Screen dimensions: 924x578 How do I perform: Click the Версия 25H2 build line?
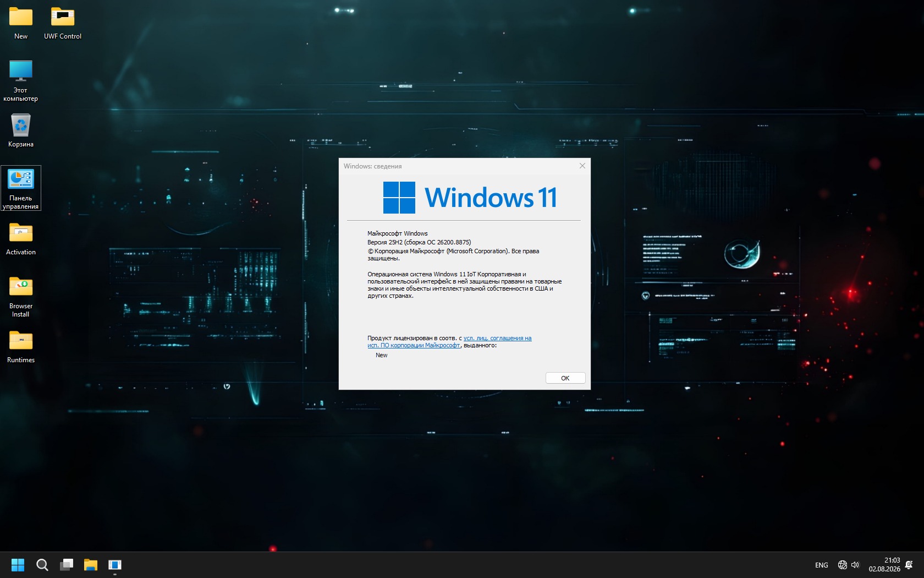[x=419, y=242]
